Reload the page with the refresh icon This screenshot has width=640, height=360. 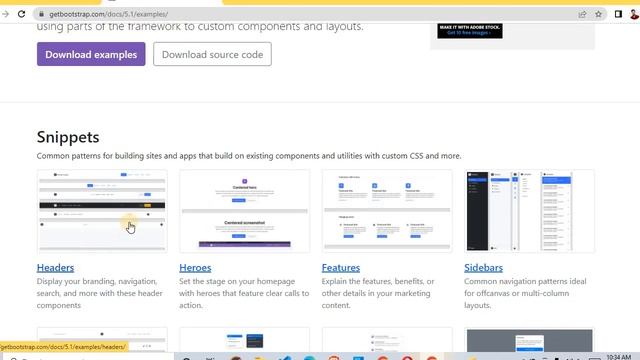(x=22, y=14)
